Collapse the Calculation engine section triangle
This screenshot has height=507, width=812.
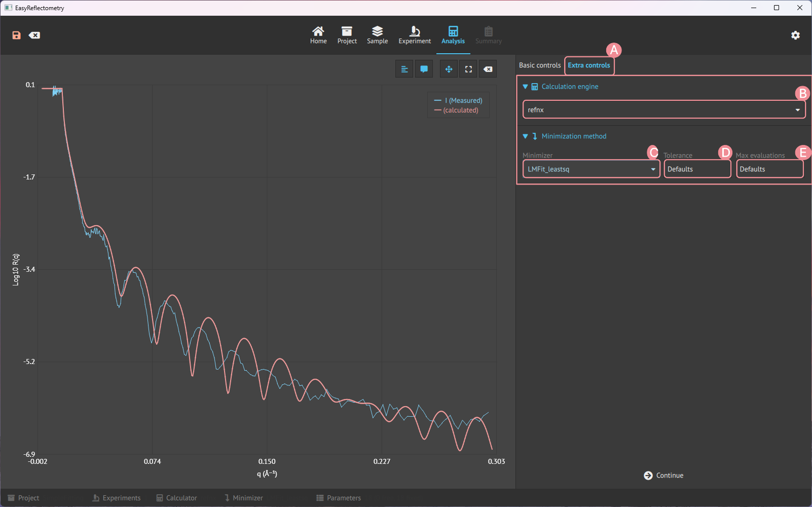point(525,86)
